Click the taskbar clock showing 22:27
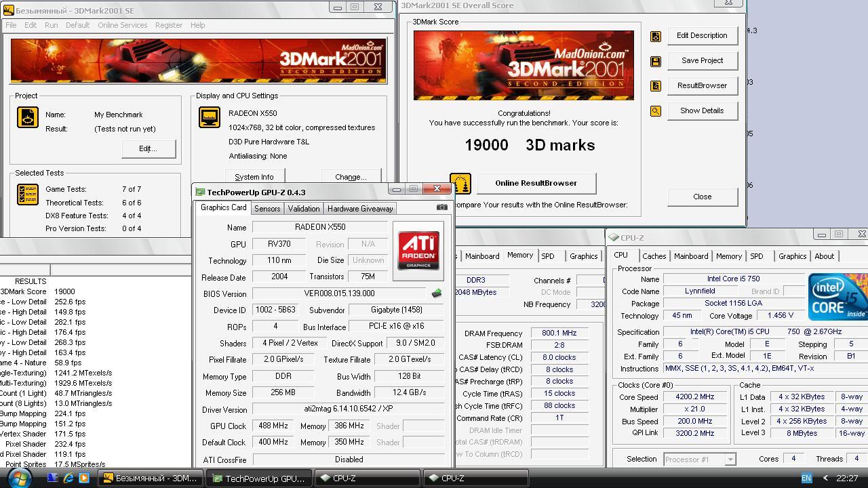 [847, 478]
